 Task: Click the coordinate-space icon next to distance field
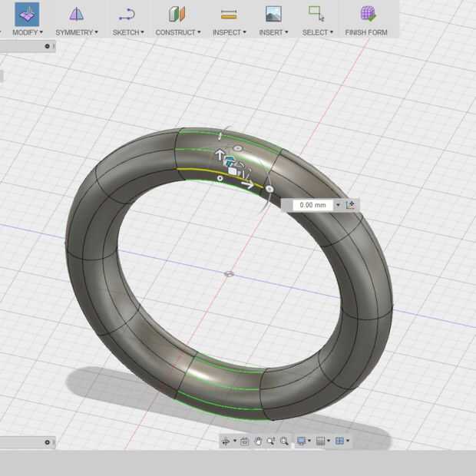coord(351,205)
